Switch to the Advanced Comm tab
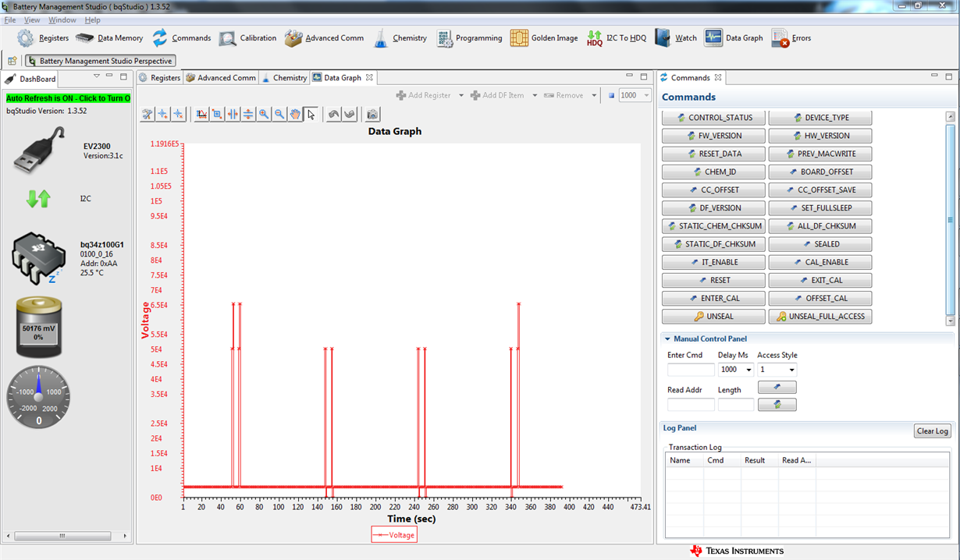960x560 pixels. point(221,78)
